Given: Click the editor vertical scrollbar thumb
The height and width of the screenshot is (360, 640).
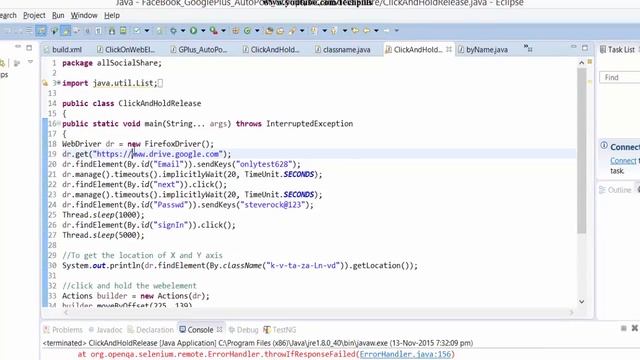Looking at the screenshot, I should click(x=582, y=151).
